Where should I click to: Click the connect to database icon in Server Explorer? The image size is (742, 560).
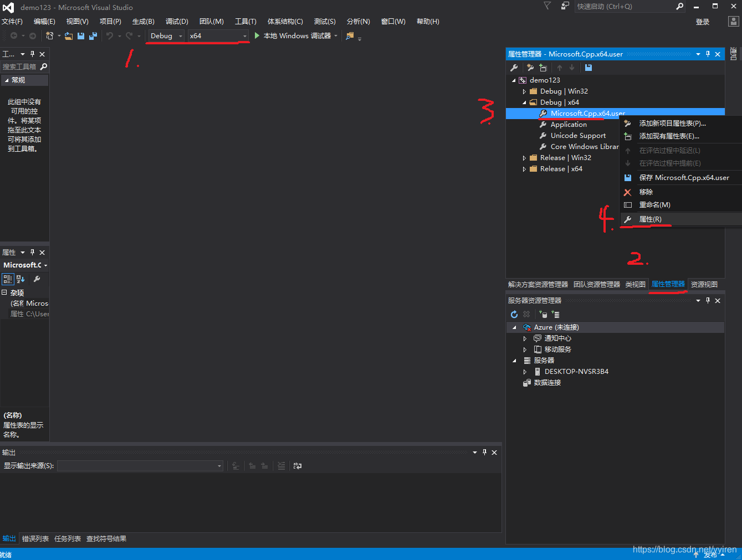point(543,314)
